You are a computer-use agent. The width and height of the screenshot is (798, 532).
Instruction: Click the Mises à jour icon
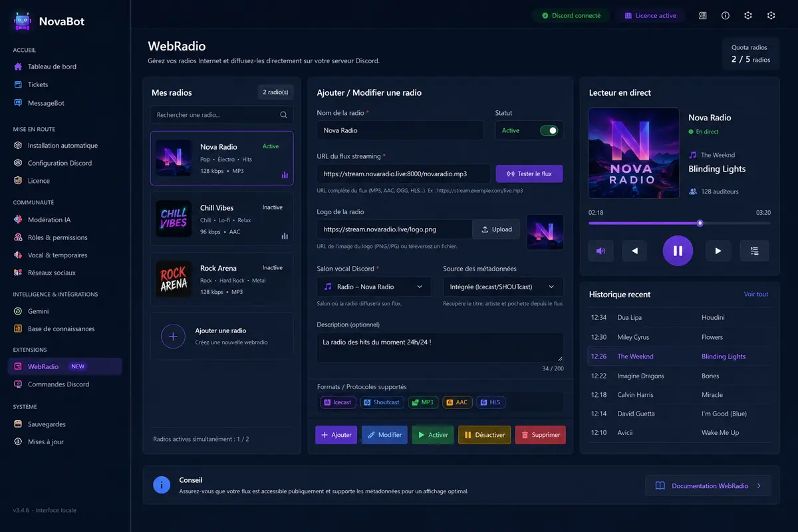coord(19,442)
